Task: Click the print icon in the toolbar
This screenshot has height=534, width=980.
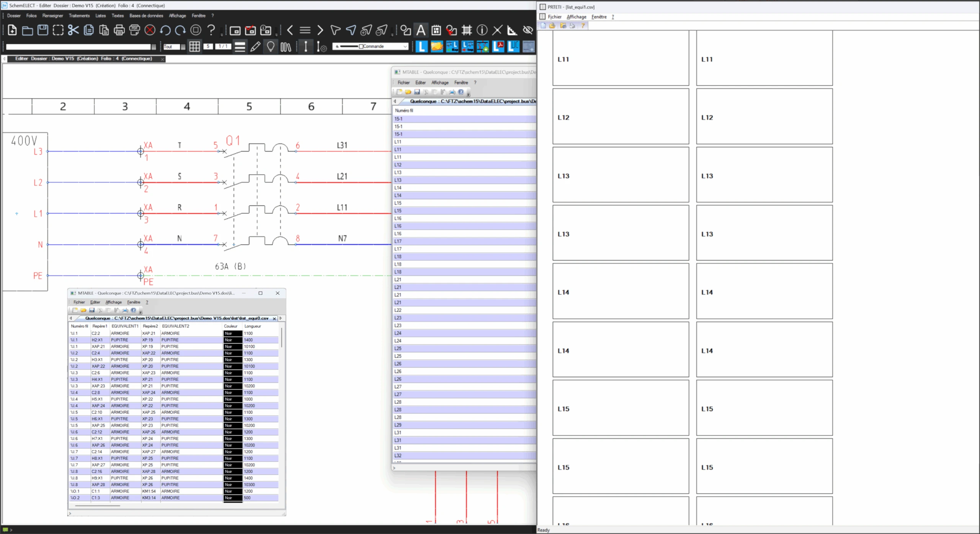Action: click(x=119, y=30)
